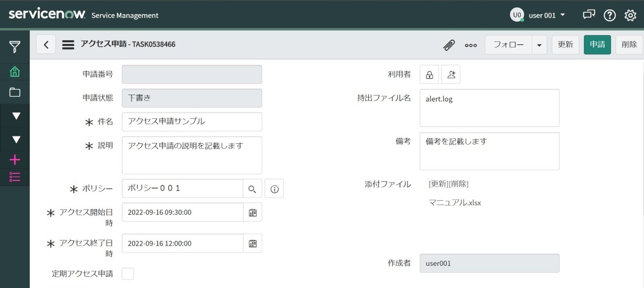Open the form context hamburger menu
Screen dimensions: 644x288
68,44
